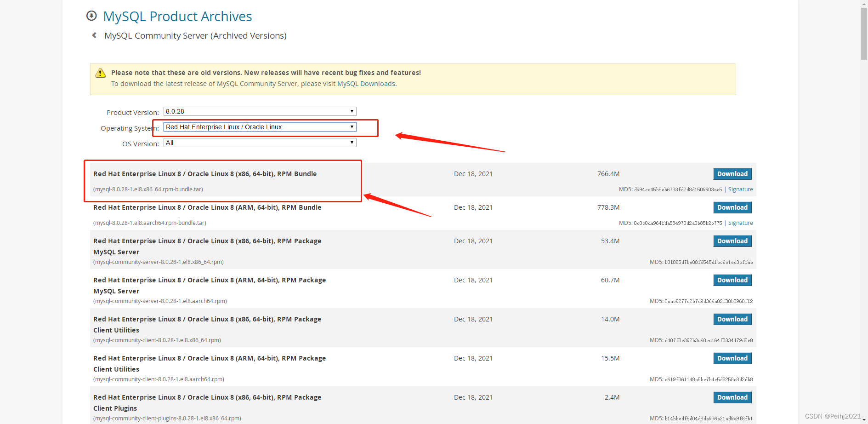The height and width of the screenshot is (424, 868).
Task: Click the Product Version label
Action: pos(133,113)
